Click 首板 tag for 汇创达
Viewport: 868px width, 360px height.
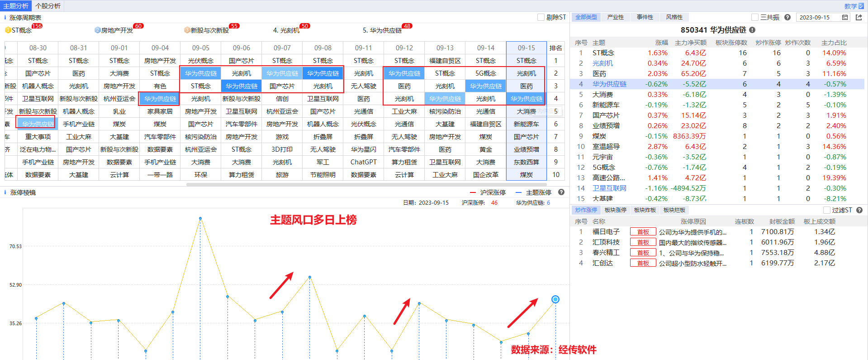(x=643, y=263)
